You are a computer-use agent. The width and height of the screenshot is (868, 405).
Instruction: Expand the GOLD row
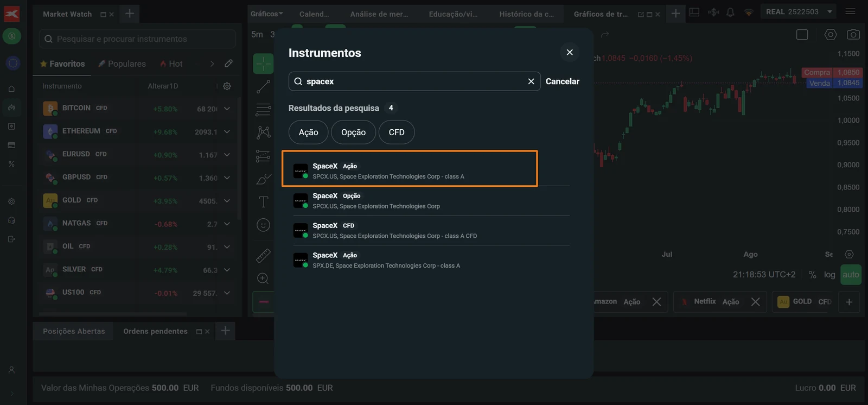(227, 201)
